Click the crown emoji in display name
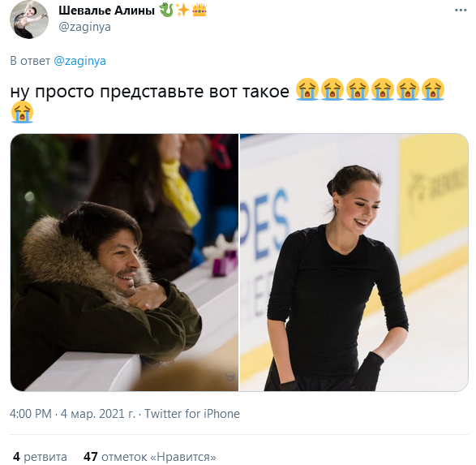Viewport: 476px width, 465px height. (x=199, y=10)
